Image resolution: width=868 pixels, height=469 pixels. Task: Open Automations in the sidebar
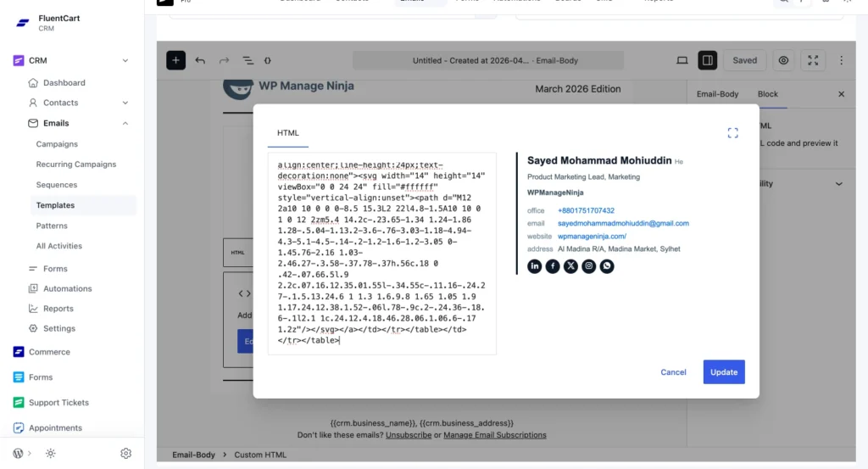[x=67, y=288]
